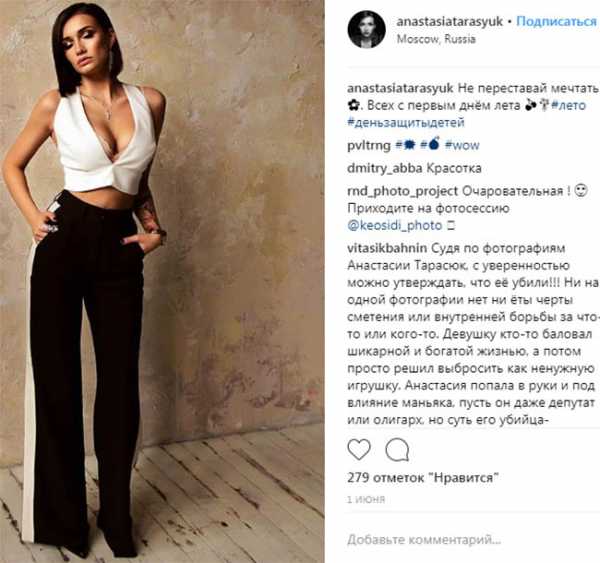The width and height of the screenshot is (600, 563).
Task: Visit rnd_photo_project commenter profile
Action: 402,191
